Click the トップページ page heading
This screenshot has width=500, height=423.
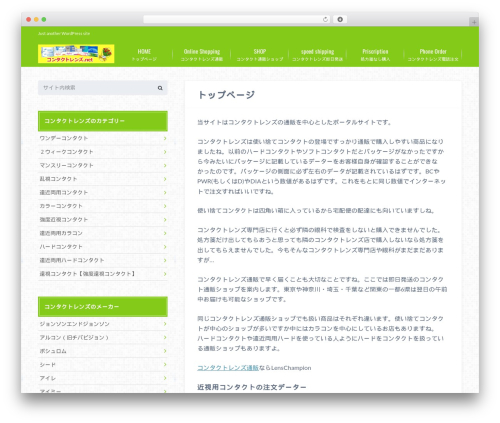226,95
